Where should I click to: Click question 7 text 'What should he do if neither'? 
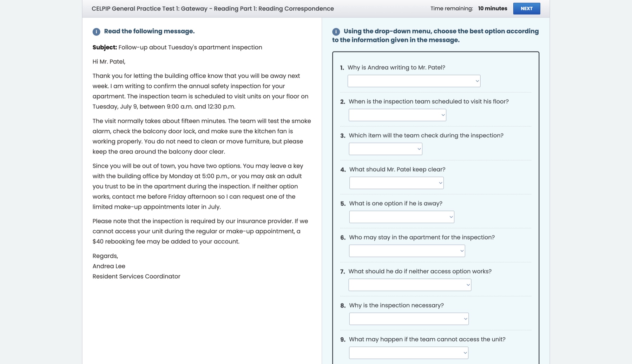(420, 271)
